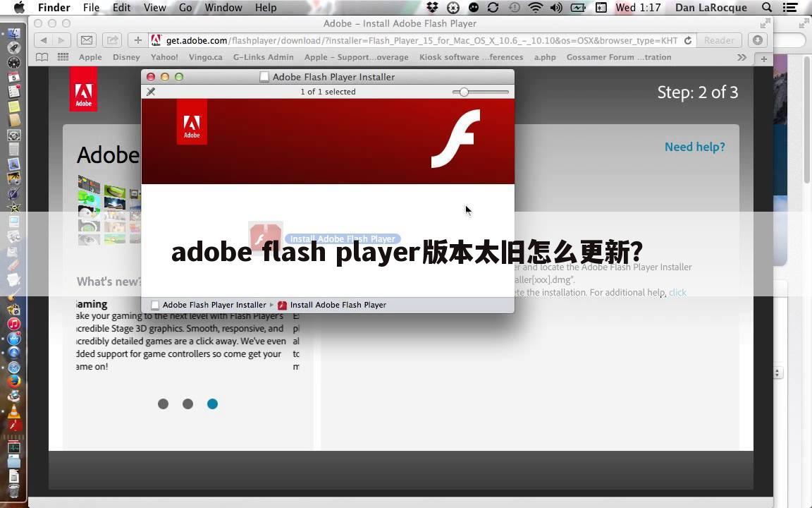Open the Go menu
The image size is (812, 508).
[x=185, y=8]
